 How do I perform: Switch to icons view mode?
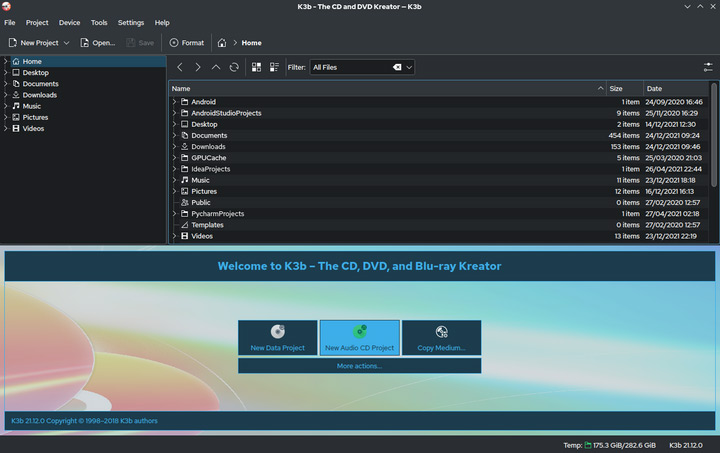click(x=257, y=67)
